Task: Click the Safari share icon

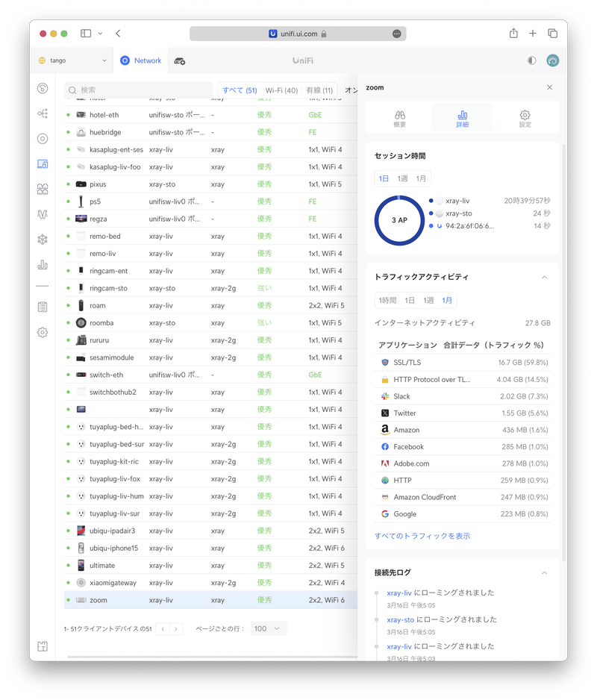Action: [x=513, y=34]
